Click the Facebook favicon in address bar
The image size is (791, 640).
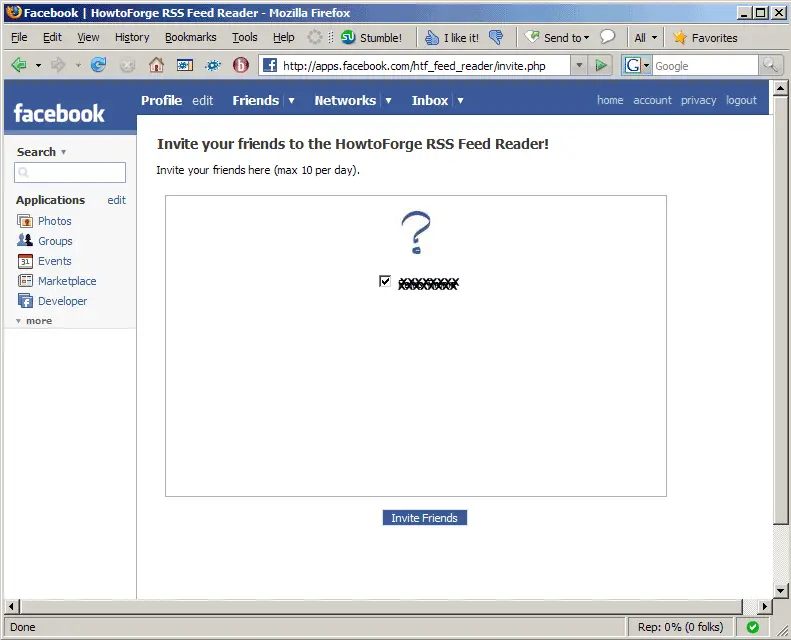tap(270, 65)
